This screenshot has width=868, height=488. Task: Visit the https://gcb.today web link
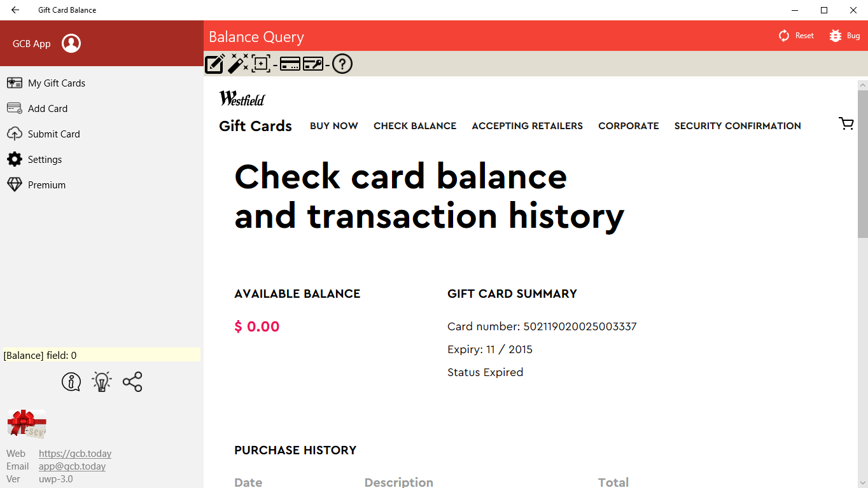tap(75, 454)
